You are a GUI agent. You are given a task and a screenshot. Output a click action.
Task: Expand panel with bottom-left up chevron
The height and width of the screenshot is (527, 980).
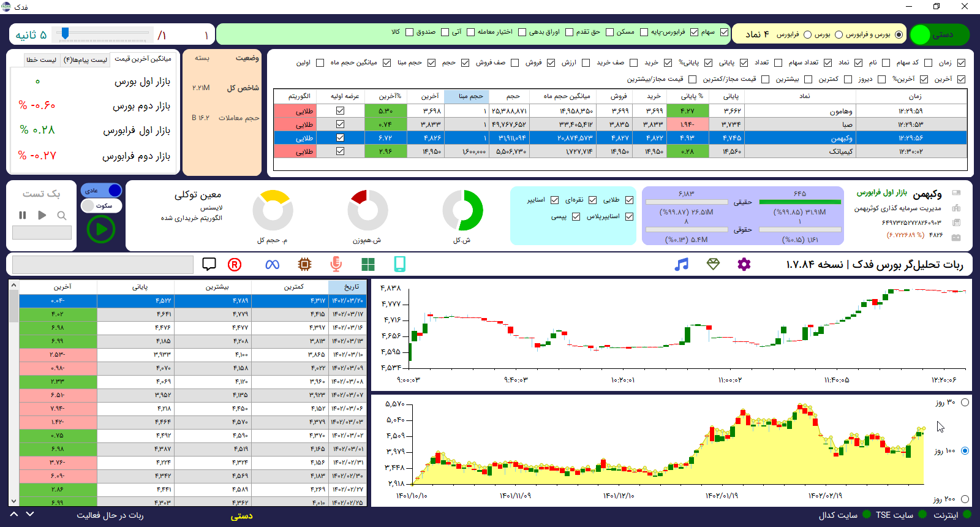tap(14, 514)
